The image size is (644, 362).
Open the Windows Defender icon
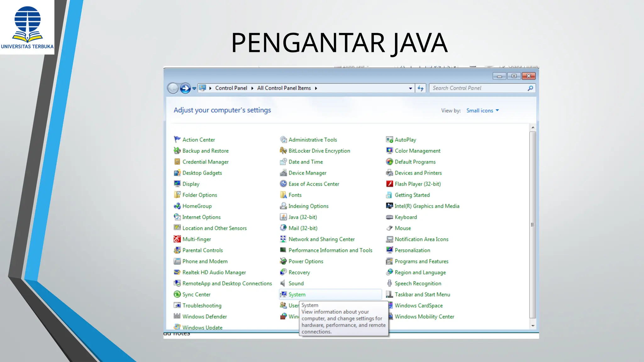pos(177,316)
